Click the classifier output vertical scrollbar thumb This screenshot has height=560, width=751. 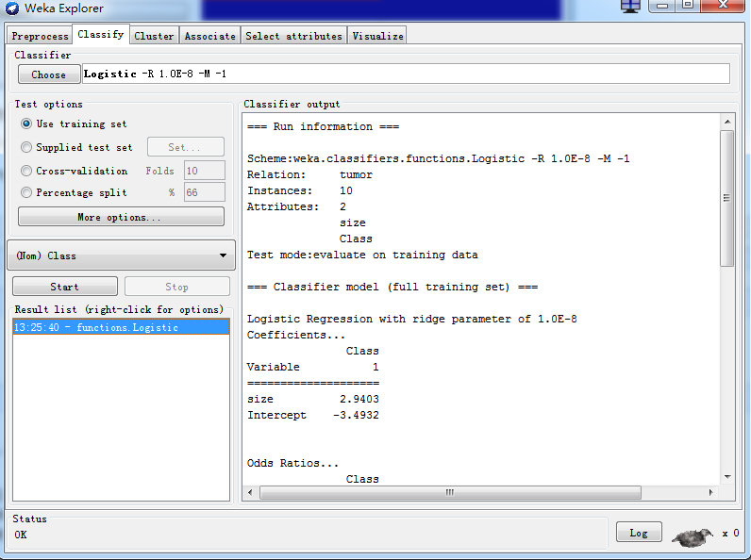727,198
